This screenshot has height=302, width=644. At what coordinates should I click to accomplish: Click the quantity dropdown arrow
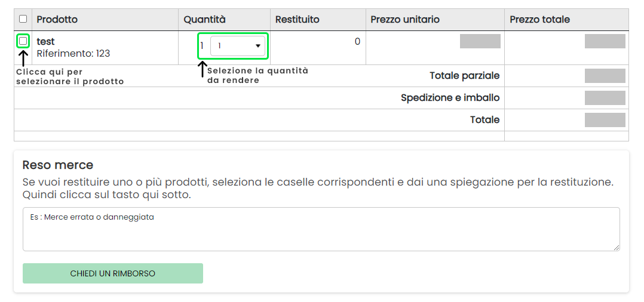(258, 46)
